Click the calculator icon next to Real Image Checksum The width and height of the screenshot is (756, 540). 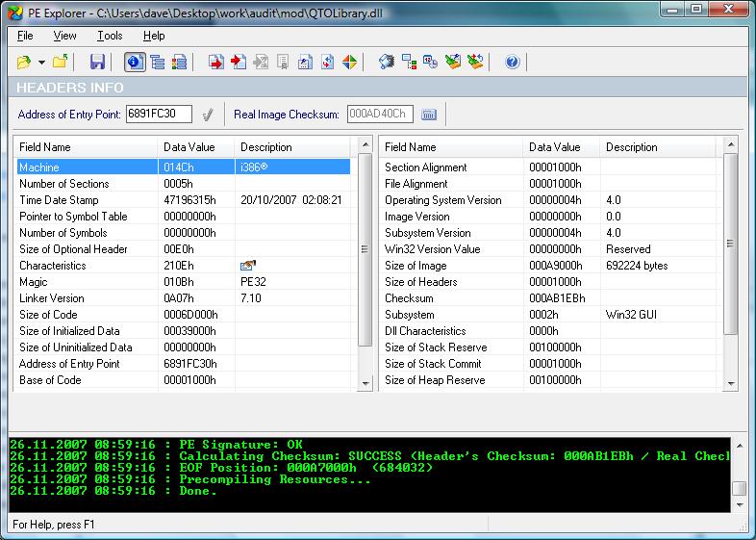(429, 115)
